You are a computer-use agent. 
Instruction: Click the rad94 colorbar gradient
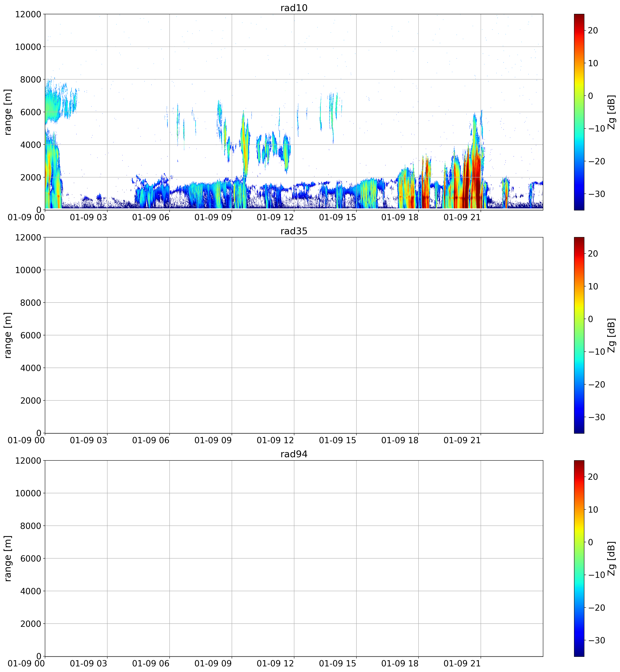pyautogui.click(x=579, y=558)
